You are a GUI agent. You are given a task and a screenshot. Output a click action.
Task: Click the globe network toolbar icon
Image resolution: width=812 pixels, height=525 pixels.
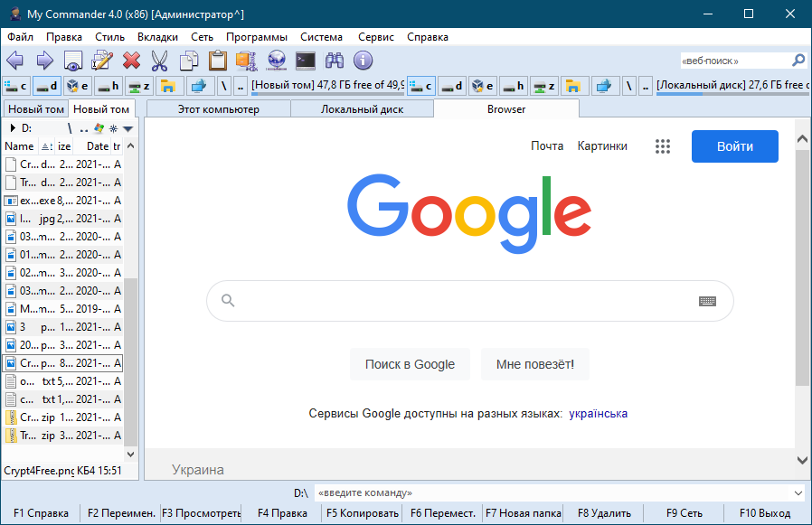click(x=277, y=61)
